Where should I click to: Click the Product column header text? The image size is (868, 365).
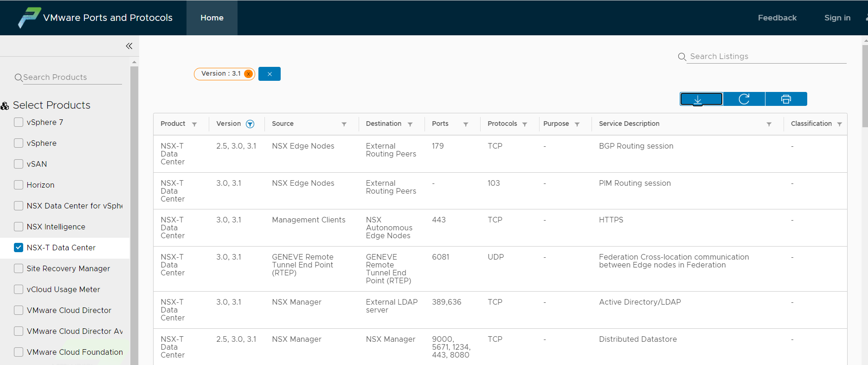click(173, 124)
